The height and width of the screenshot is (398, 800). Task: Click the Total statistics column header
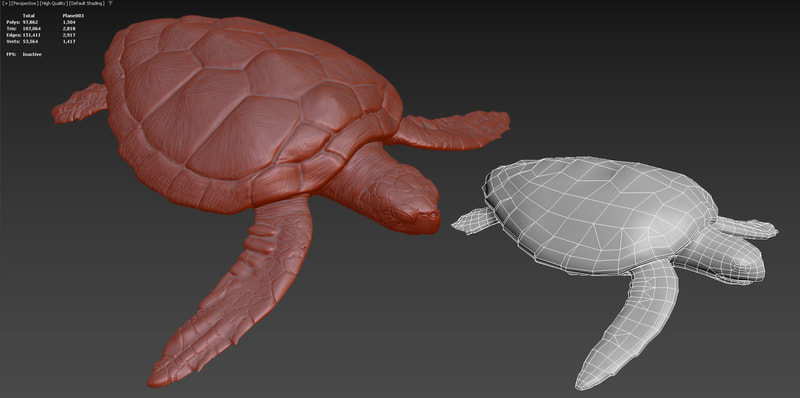point(29,16)
